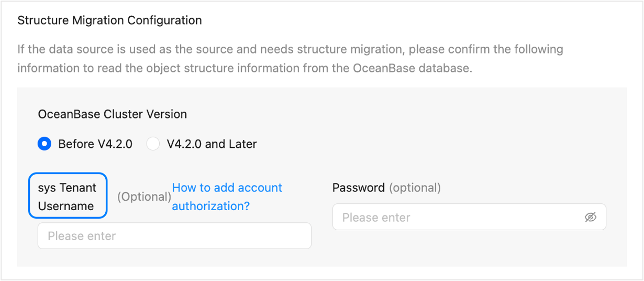Screen dimensions: 644x281
Task: Click into the Password input field
Action: click(461, 217)
